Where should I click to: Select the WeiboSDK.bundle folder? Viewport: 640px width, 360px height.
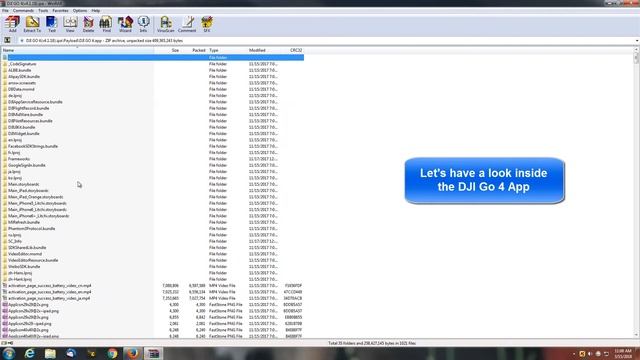(24, 267)
